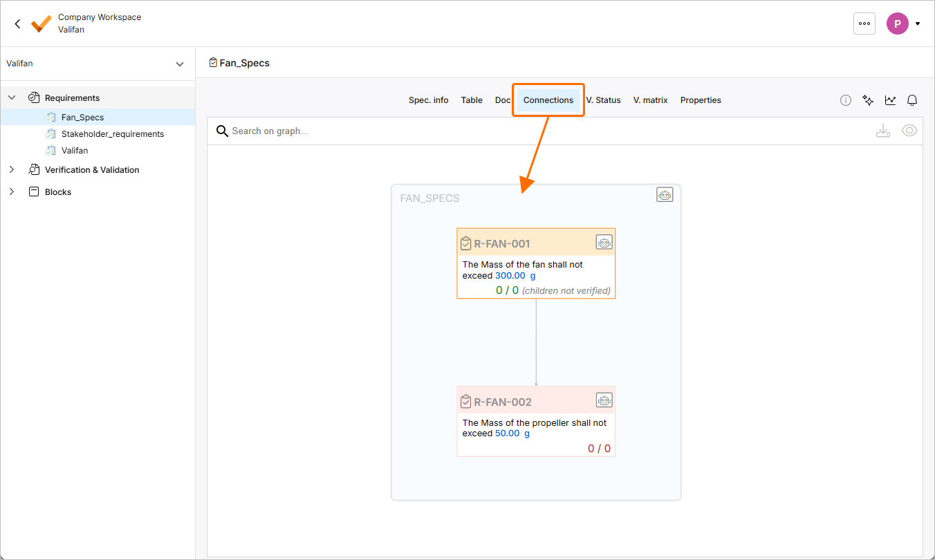Switch to the Spec. info tab
The height and width of the screenshot is (560, 935).
coord(428,100)
